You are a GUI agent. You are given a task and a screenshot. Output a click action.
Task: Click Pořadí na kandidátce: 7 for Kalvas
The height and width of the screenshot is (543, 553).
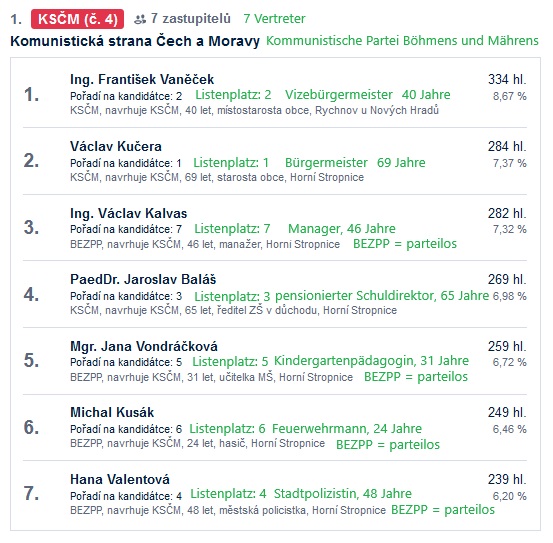[126, 230]
